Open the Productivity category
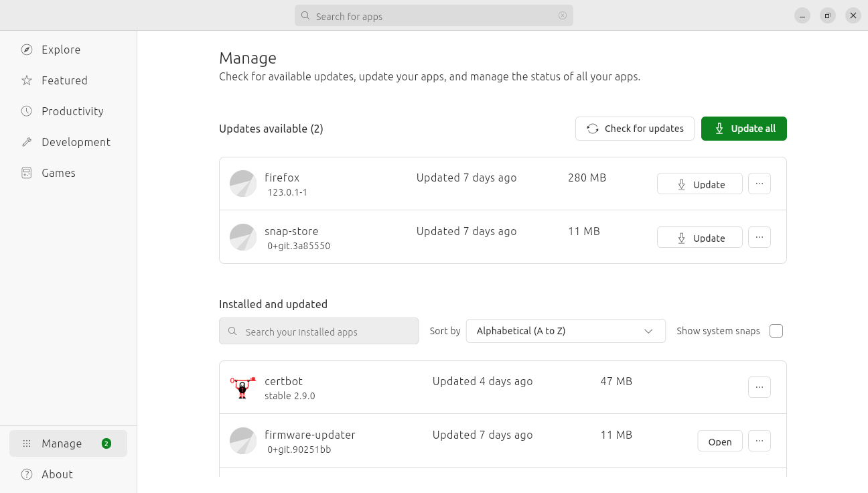 tap(68, 111)
